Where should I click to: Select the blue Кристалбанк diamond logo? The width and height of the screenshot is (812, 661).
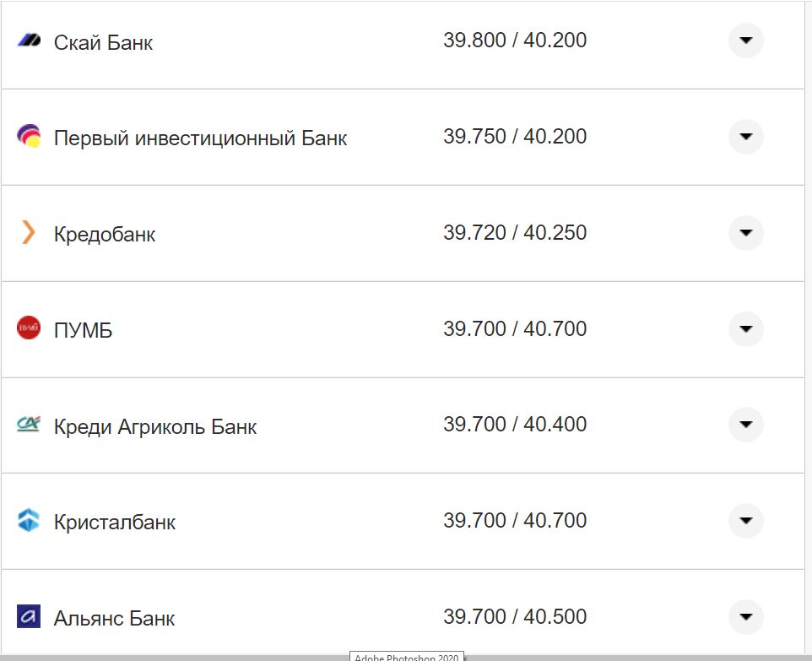[x=28, y=520]
